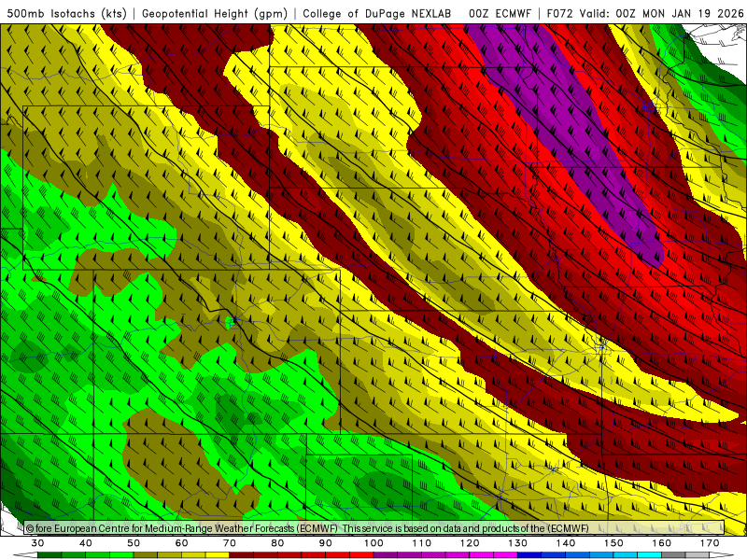Click the legend value '170'
This screenshot has width=747, height=560.
[x=710, y=543]
